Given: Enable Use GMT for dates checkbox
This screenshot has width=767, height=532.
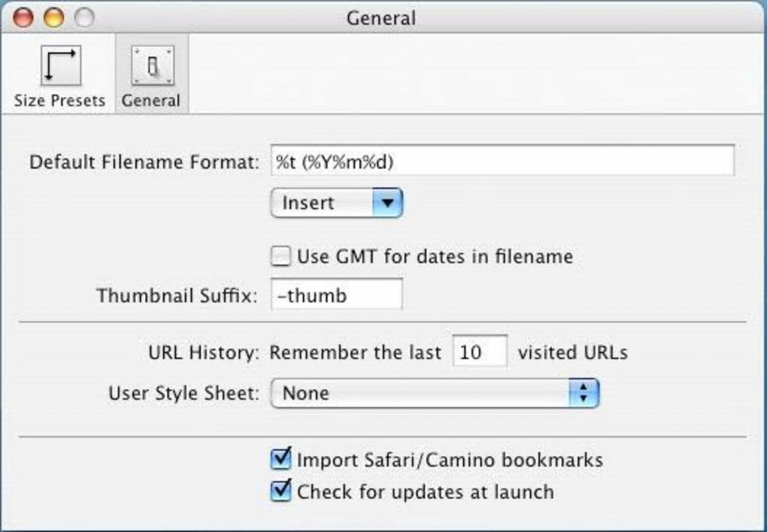Looking at the screenshot, I should click(280, 257).
